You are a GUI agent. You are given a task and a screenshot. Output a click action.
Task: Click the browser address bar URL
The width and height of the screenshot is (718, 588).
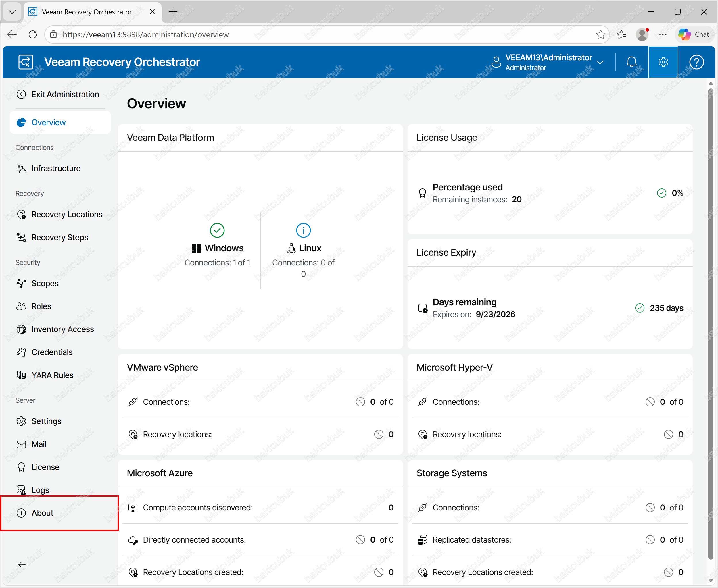[146, 34]
